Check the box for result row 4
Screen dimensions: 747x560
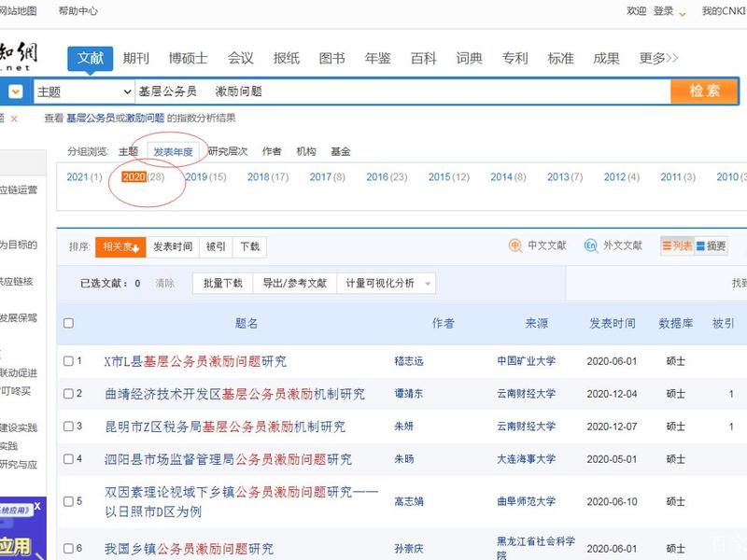pyautogui.click(x=68, y=459)
